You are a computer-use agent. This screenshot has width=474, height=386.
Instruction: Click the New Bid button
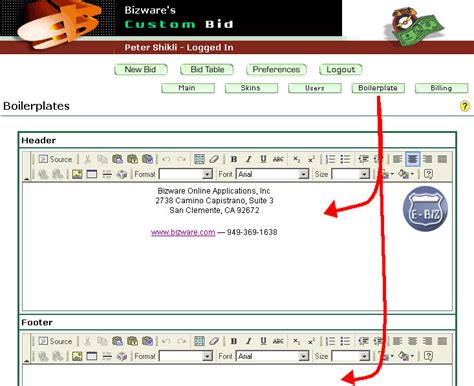coord(141,69)
